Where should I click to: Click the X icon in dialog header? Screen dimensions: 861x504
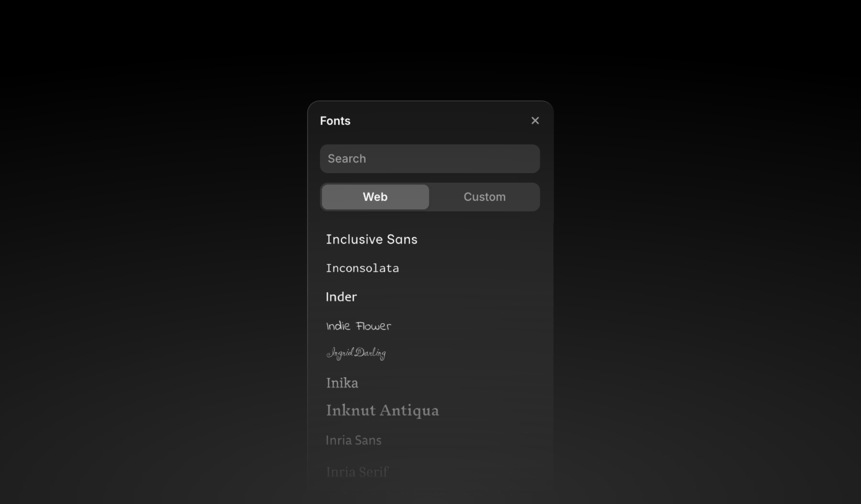pos(535,121)
